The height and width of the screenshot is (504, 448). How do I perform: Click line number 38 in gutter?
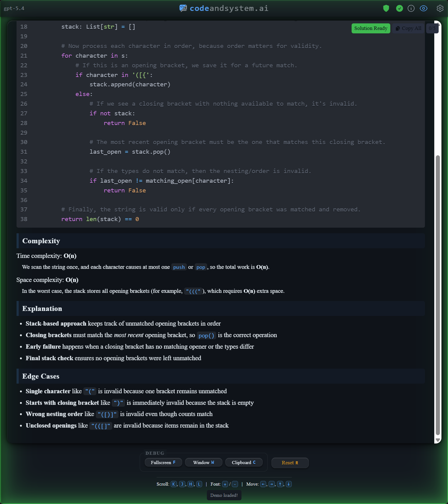tap(24, 219)
